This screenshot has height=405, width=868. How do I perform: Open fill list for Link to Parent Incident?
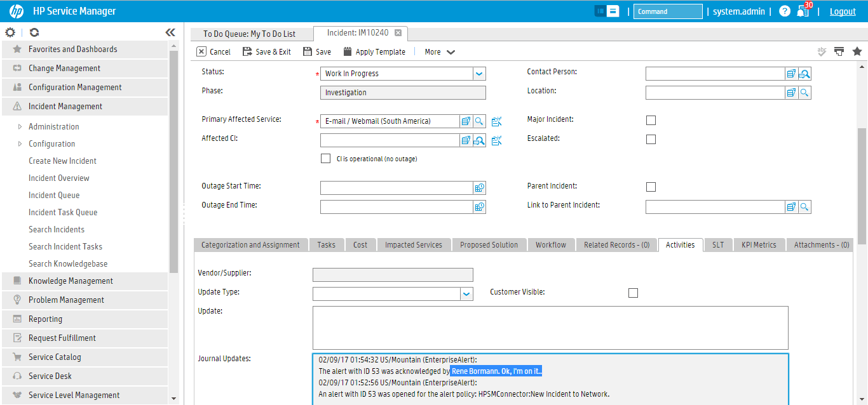tap(792, 207)
